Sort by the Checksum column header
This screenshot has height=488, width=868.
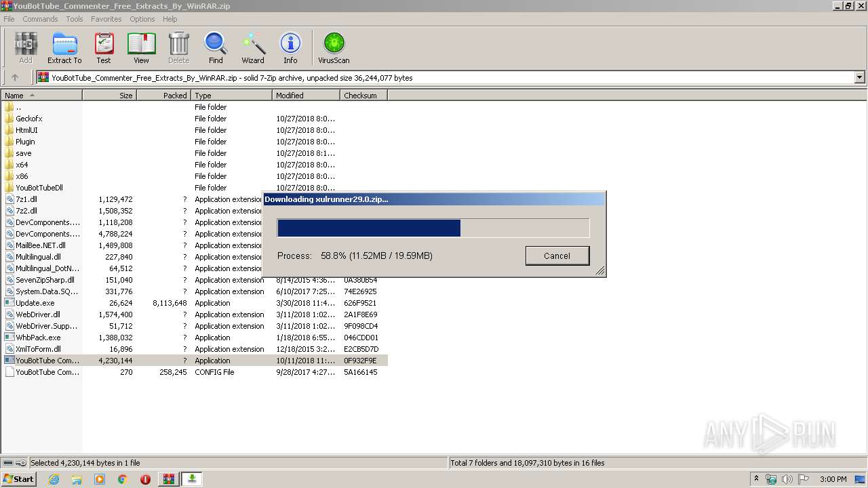coord(364,96)
